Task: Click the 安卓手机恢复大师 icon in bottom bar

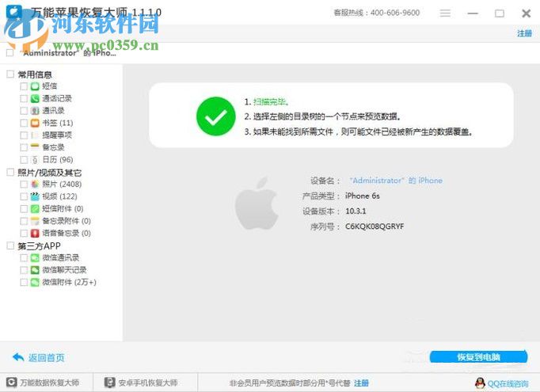Action: pos(109,382)
